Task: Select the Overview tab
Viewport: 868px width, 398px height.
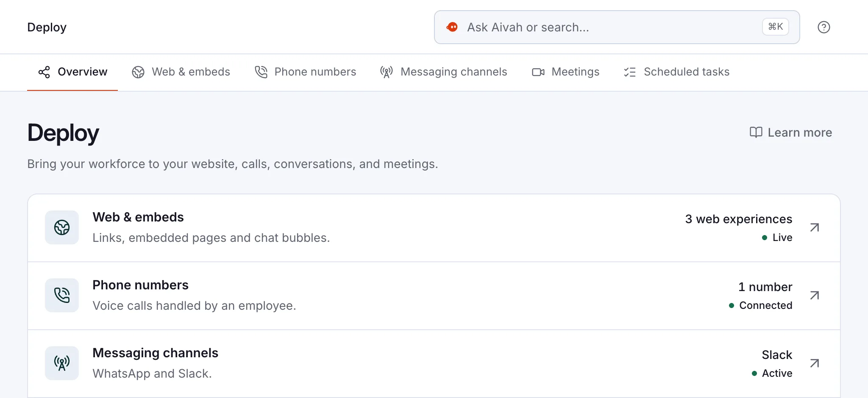Action: point(72,72)
